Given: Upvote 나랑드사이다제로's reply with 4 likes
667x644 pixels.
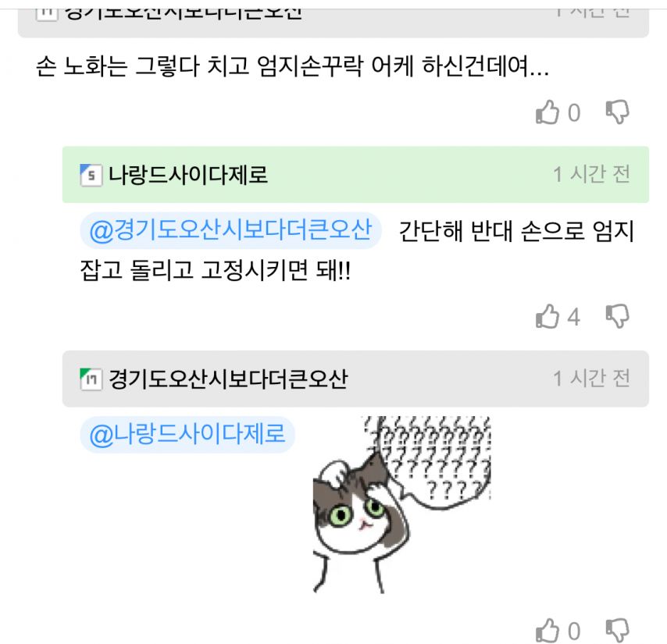Looking at the screenshot, I should click(x=547, y=316).
